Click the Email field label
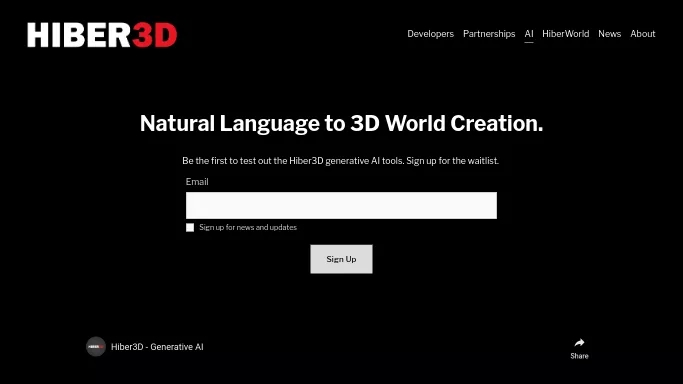Screen dimensions: 683x384 [197, 182]
